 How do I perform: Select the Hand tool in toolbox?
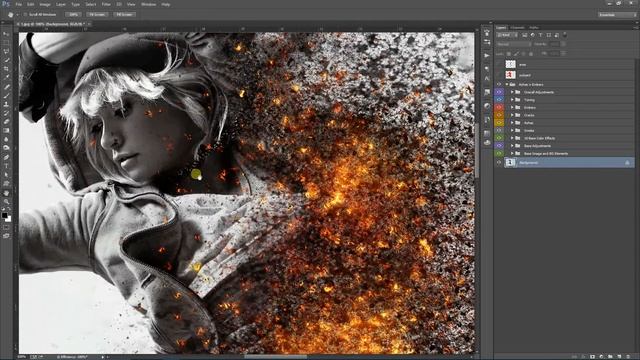[6, 193]
